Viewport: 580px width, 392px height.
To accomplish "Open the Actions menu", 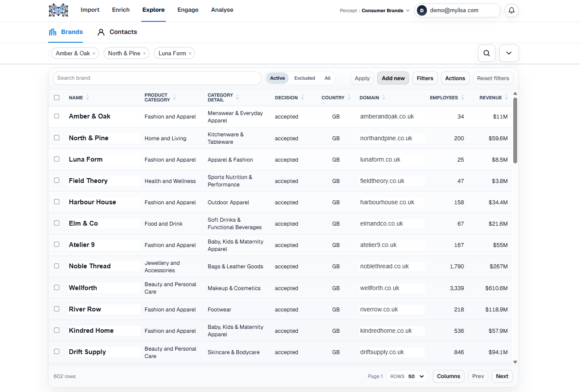I will pos(455,78).
